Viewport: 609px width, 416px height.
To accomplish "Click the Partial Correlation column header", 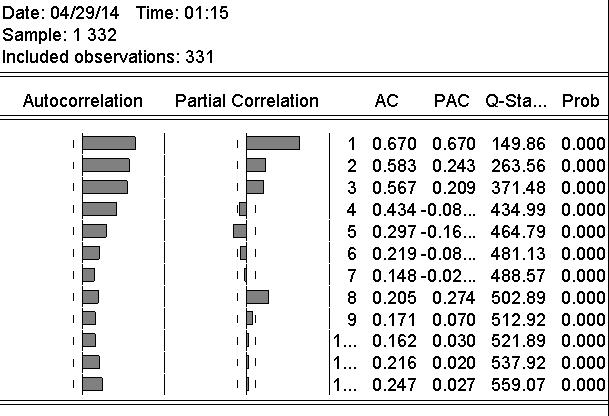I will (246, 101).
